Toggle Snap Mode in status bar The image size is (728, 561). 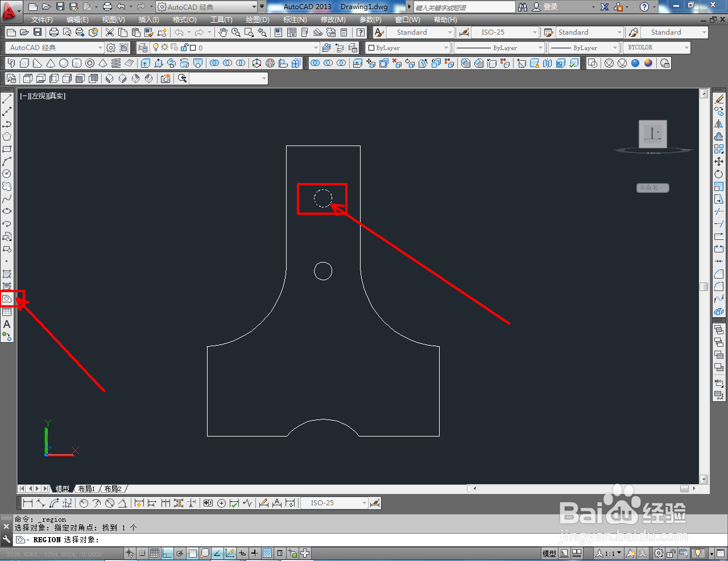tap(142, 553)
